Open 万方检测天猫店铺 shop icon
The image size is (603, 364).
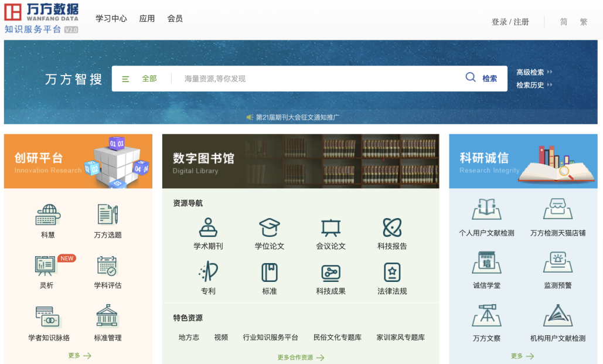click(558, 209)
